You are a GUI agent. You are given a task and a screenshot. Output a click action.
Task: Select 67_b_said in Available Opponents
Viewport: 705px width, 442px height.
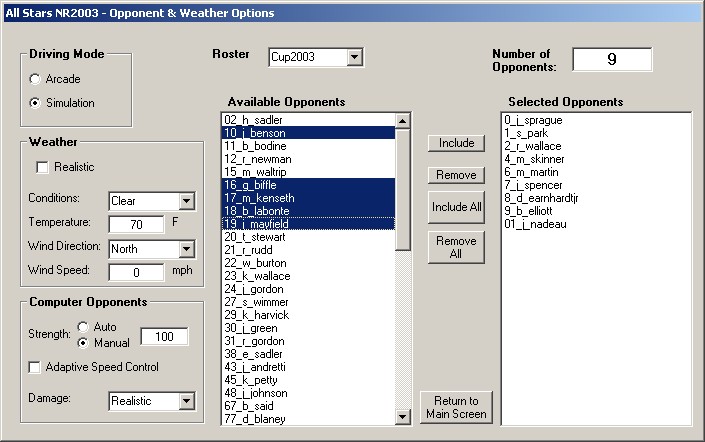[308, 406]
